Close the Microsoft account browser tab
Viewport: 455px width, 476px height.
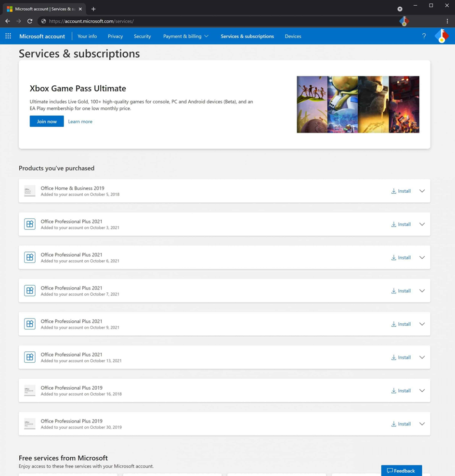click(80, 9)
